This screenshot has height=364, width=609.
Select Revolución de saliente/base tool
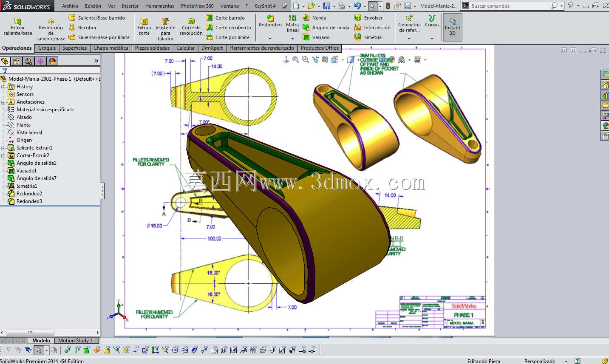click(51, 30)
